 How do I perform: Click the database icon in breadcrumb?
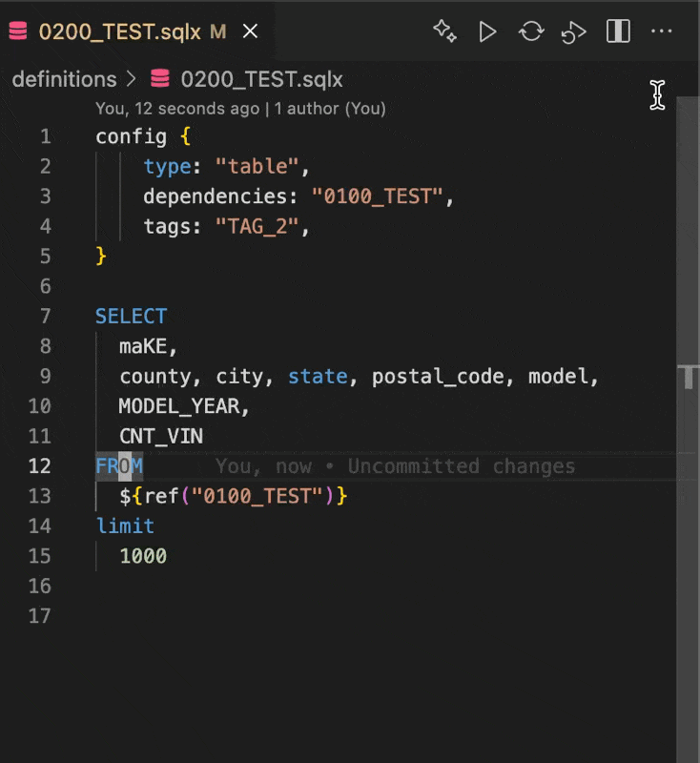point(160,78)
